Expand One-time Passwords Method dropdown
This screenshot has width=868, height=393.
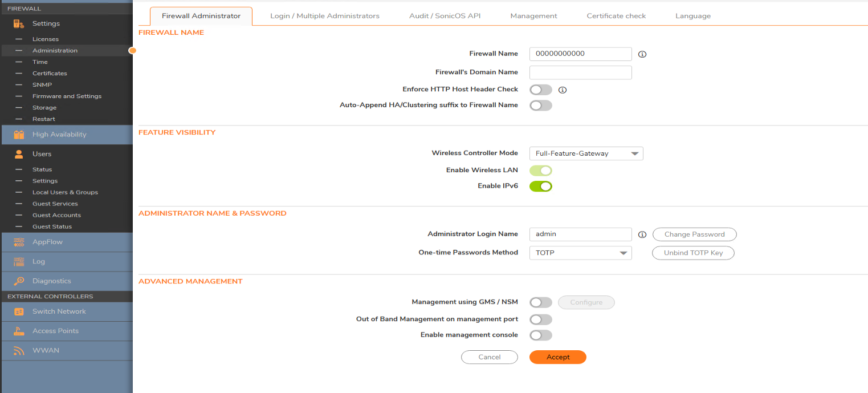(x=580, y=253)
